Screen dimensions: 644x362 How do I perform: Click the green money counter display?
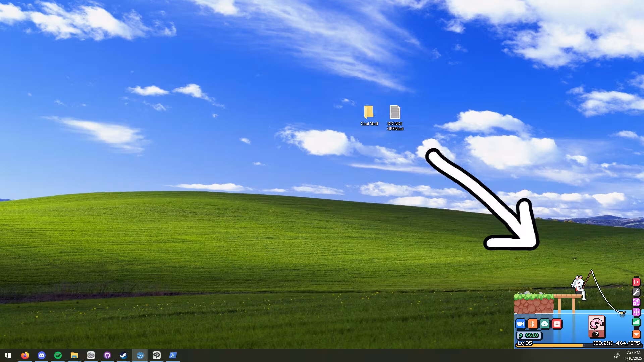click(529, 335)
